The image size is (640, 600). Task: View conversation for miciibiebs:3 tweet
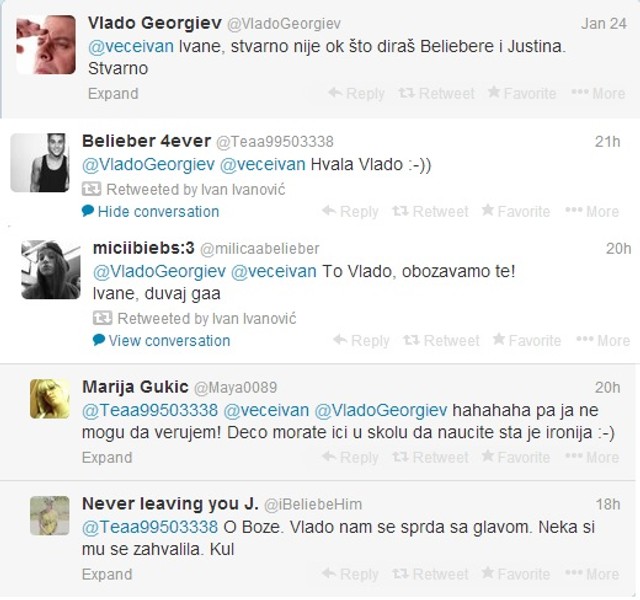pyautogui.click(x=161, y=340)
